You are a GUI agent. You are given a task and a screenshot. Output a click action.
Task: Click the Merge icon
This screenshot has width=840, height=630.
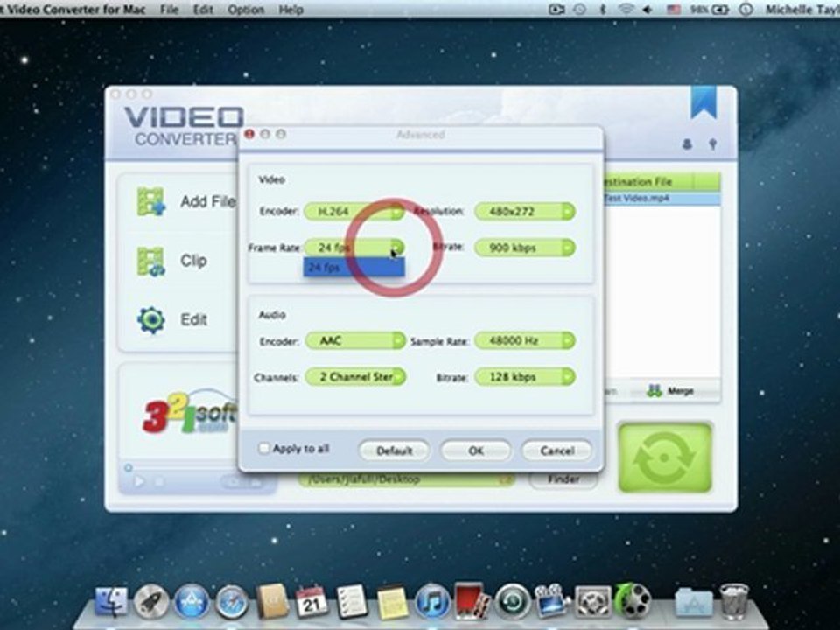tap(654, 390)
